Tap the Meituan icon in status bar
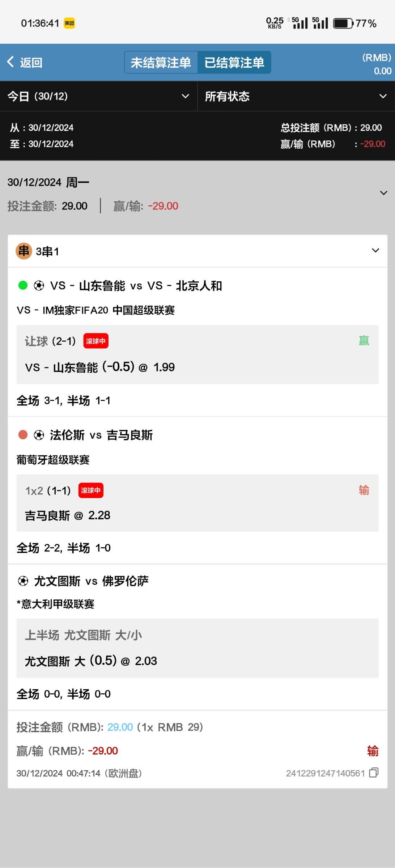395x868 pixels. click(x=69, y=23)
